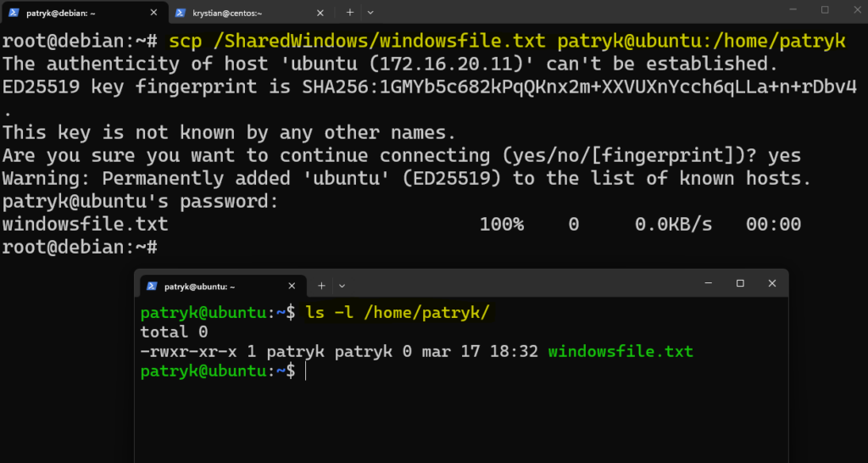Add a new tab in the ubuntu terminal window
Screen dimensions: 868x463
(321, 286)
